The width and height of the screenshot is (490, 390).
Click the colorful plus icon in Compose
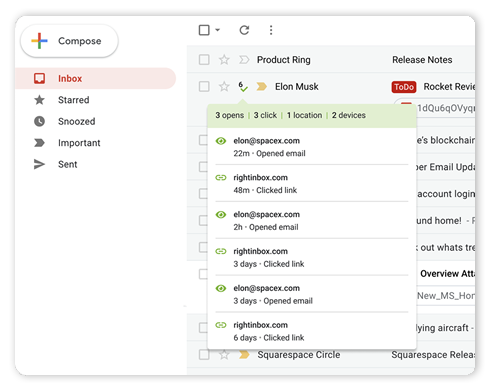click(x=39, y=41)
